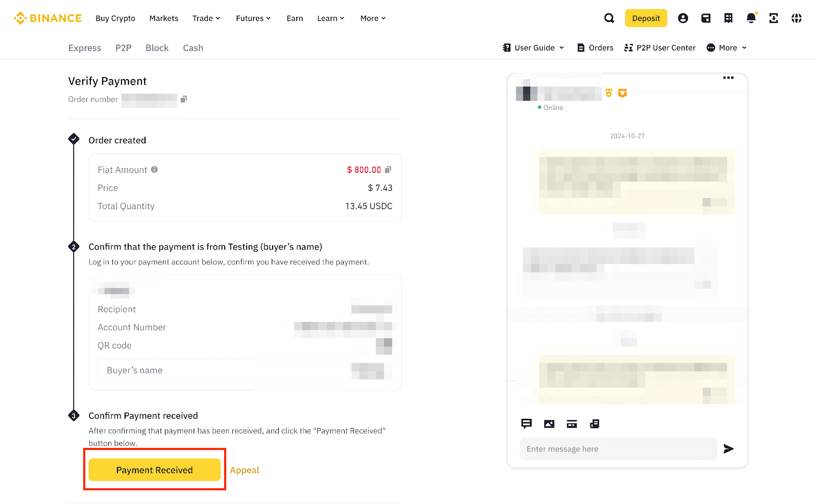This screenshot has width=817, height=504.
Task: Open Orders in the P2P toolbar
Action: [595, 48]
